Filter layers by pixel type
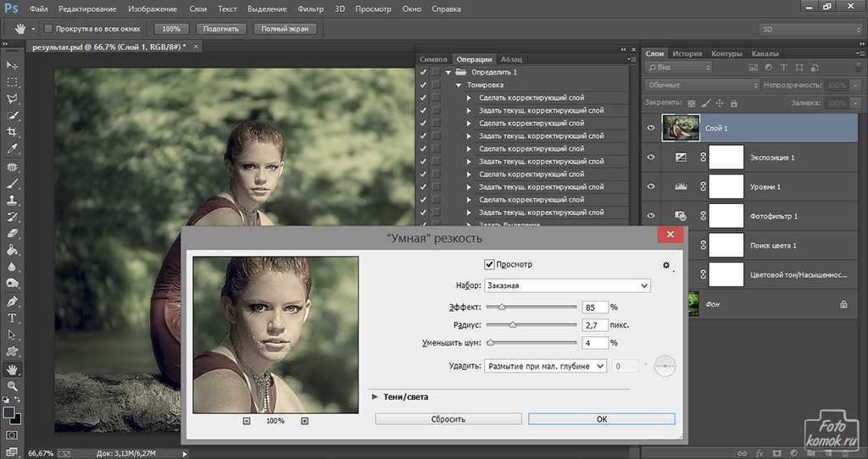Screen dimensions: 868x459 tap(753, 68)
